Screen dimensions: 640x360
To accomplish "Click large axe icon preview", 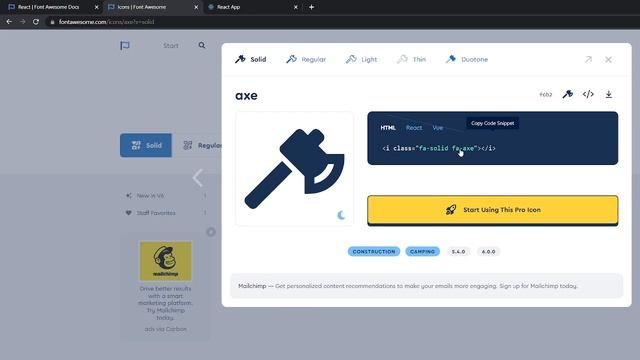I will point(294,169).
